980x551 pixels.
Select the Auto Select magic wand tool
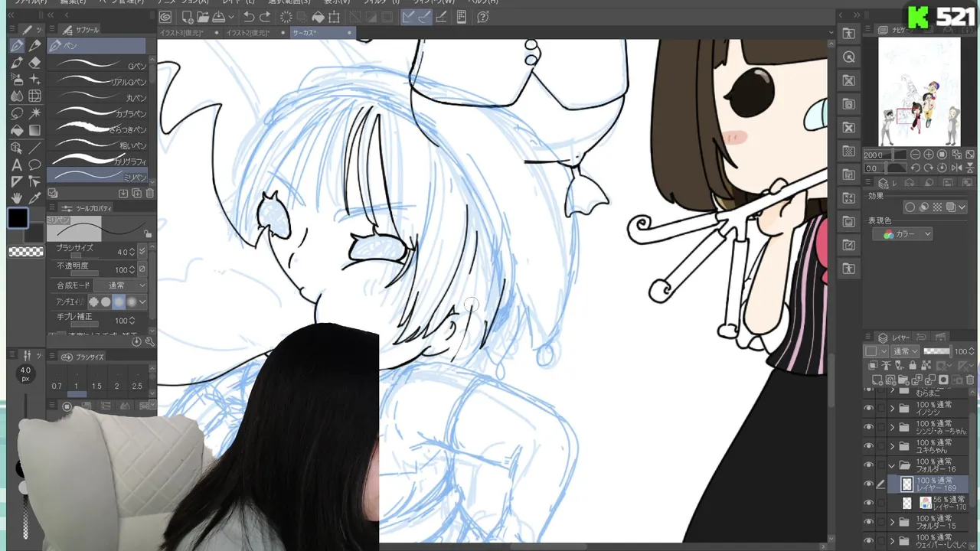point(34,113)
